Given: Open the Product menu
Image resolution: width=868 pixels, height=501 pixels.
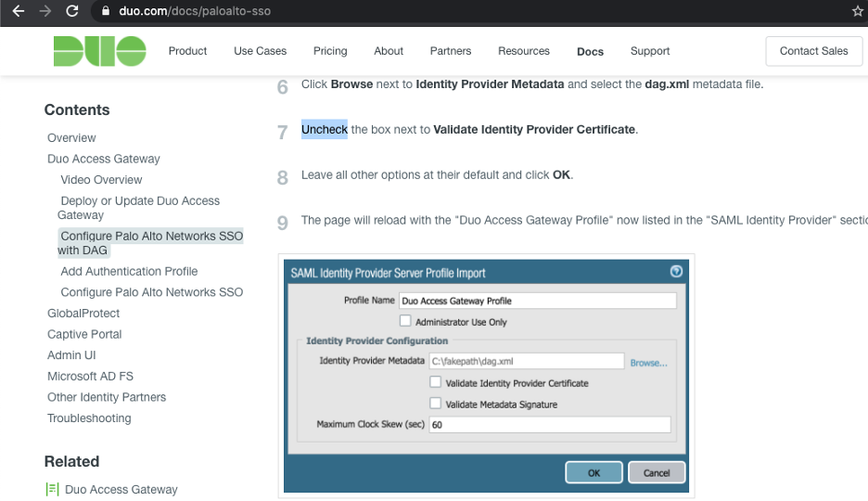Looking at the screenshot, I should [187, 51].
